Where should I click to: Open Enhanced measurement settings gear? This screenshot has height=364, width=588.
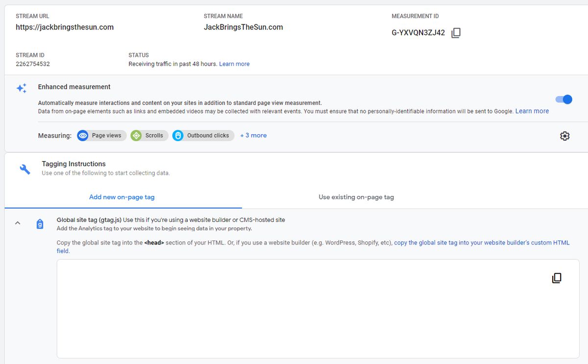click(564, 136)
